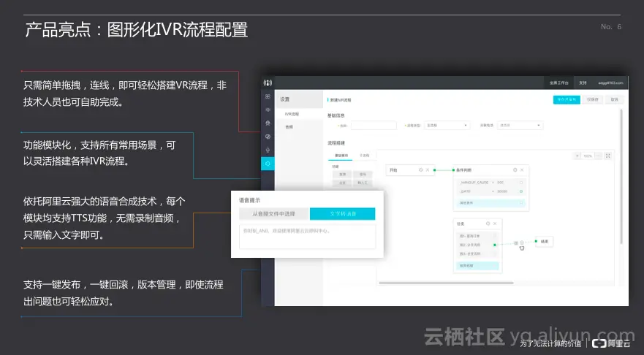Zoom in the canvas with plus
This screenshot has height=355, width=644.
[577, 156]
